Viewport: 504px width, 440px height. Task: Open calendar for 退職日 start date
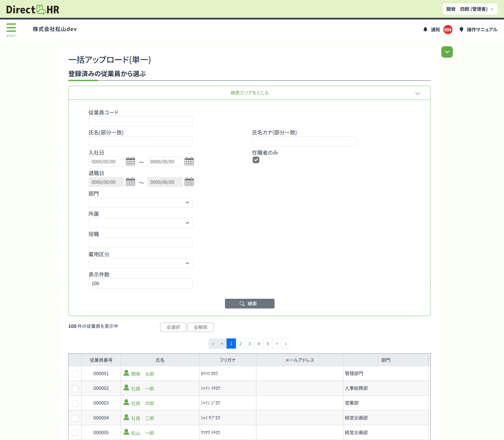click(x=130, y=182)
